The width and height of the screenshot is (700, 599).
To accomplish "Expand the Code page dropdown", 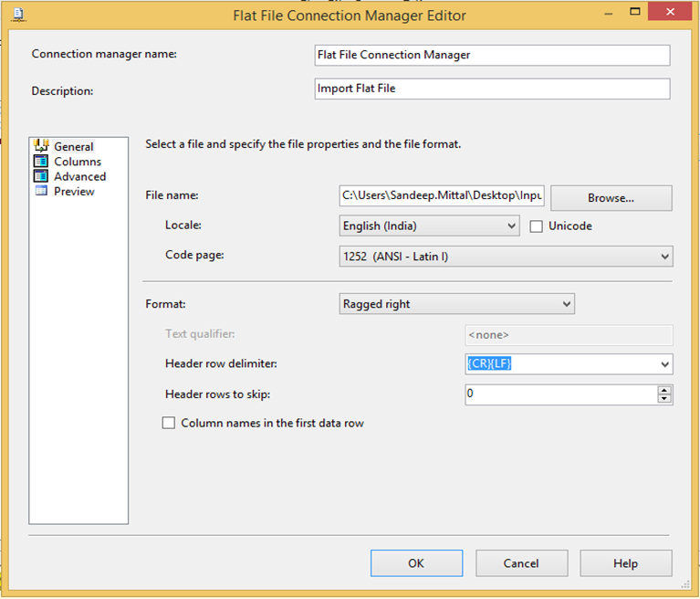I will pyautogui.click(x=663, y=257).
